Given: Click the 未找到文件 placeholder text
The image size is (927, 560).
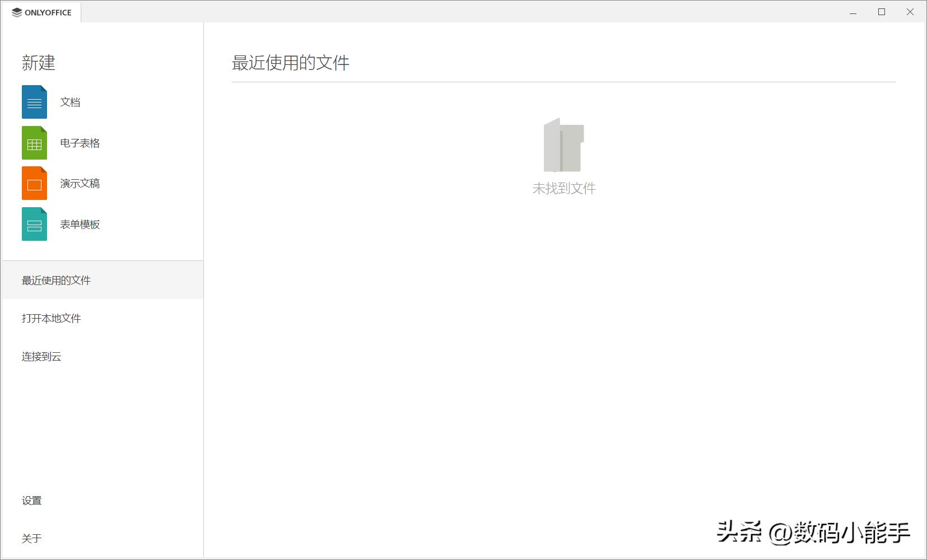Looking at the screenshot, I should coord(565,188).
